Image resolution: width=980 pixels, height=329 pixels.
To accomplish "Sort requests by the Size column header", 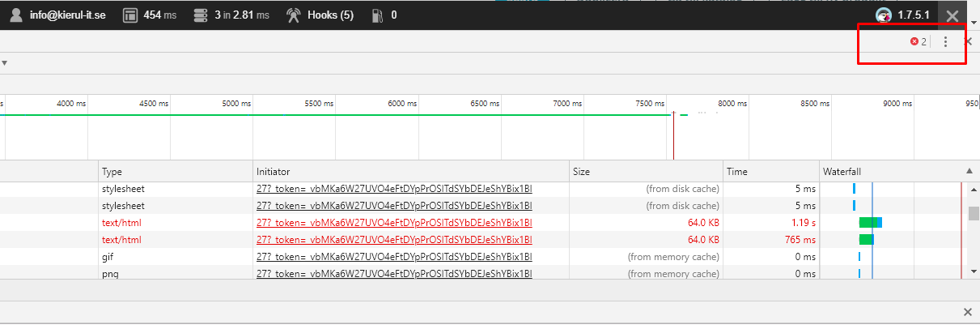I will pos(646,172).
